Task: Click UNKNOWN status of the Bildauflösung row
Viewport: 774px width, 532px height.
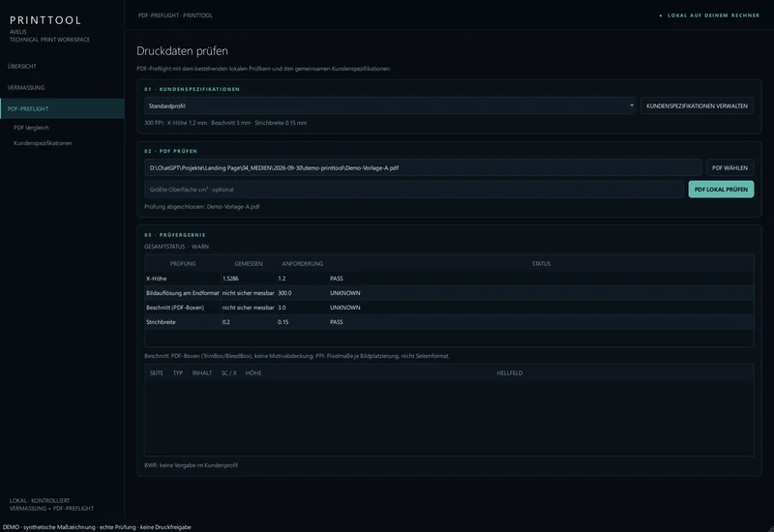Action: tap(344, 293)
